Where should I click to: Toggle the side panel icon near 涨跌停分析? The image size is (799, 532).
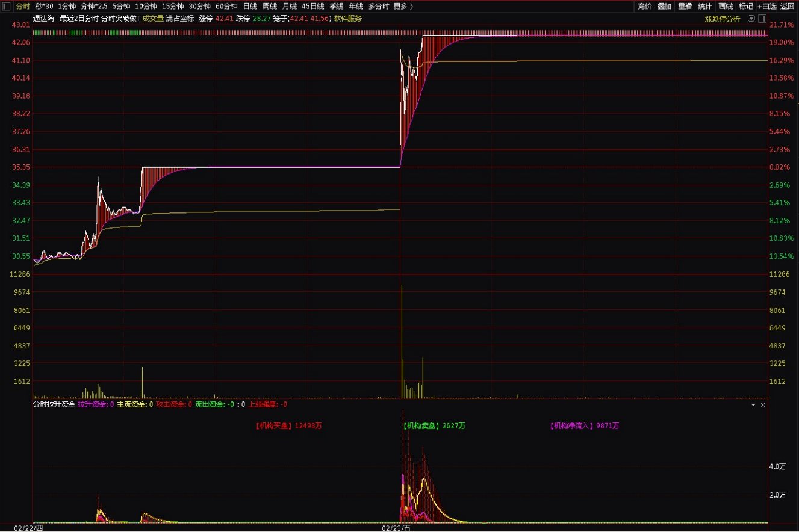coord(762,19)
